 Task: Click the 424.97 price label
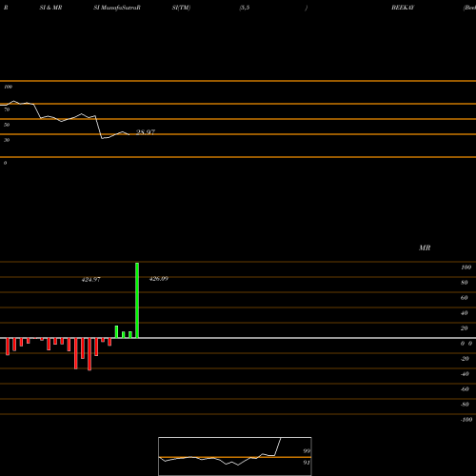tap(91, 280)
